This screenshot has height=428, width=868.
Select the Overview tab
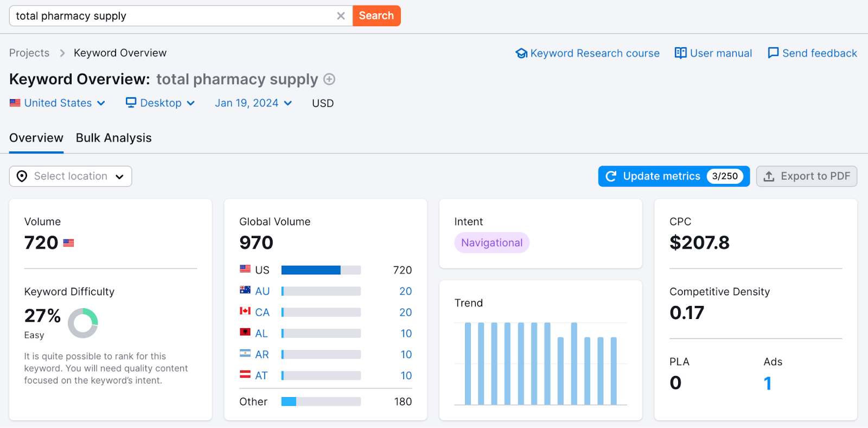pos(36,138)
